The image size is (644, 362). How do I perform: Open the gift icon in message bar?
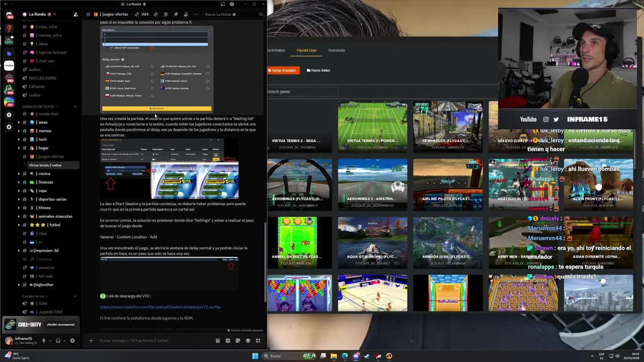click(218, 340)
